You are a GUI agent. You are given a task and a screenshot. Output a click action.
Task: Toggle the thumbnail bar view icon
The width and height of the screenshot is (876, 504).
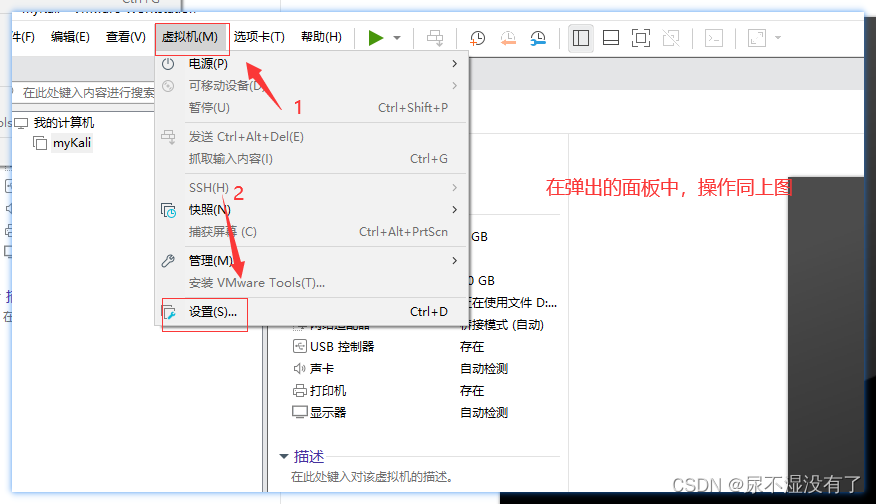click(611, 38)
